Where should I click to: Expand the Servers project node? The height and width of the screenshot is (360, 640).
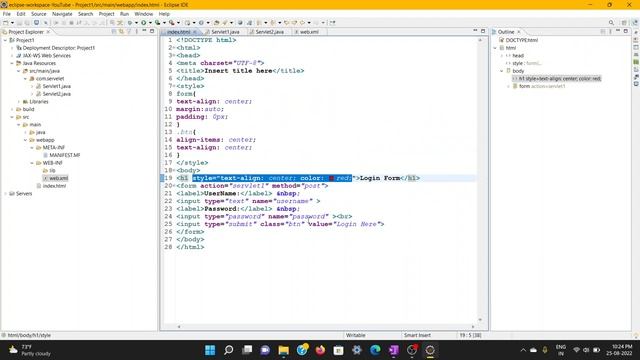5,193
